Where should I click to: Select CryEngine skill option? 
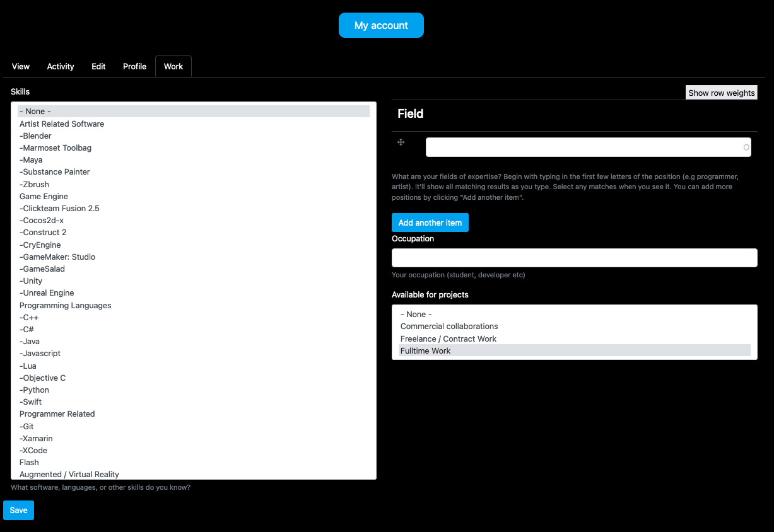click(x=194, y=245)
